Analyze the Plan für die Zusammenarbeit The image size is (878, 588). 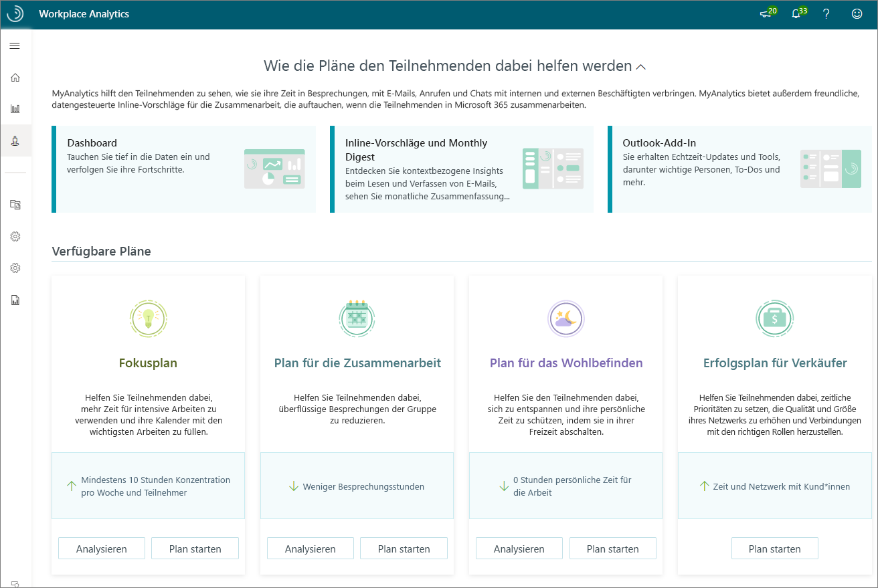click(x=311, y=549)
